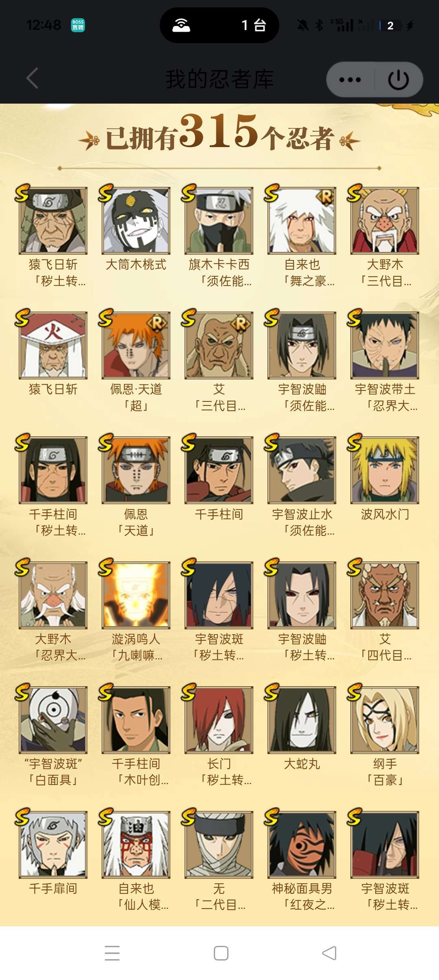Select 宇智波止水 ninja portrait

click(302, 470)
